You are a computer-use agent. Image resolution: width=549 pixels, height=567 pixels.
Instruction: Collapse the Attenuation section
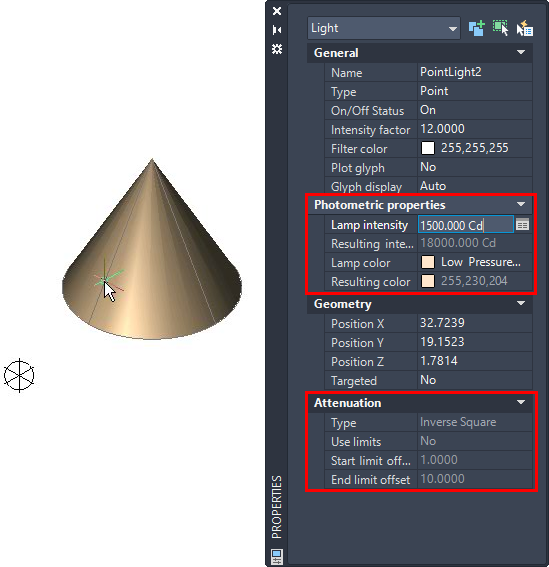tap(521, 402)
